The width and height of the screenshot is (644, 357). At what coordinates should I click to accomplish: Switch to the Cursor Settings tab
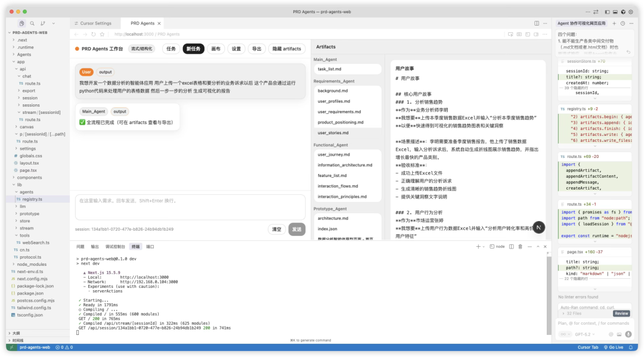coord(95,23)
